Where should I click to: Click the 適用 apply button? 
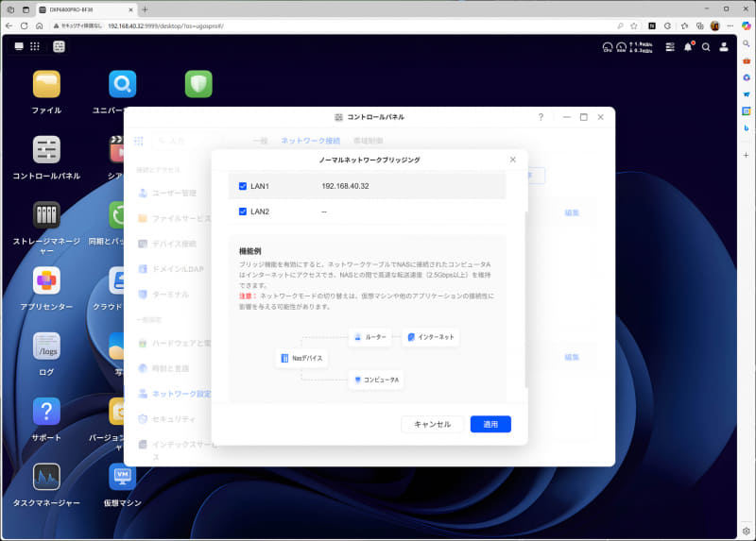point(490,424)
